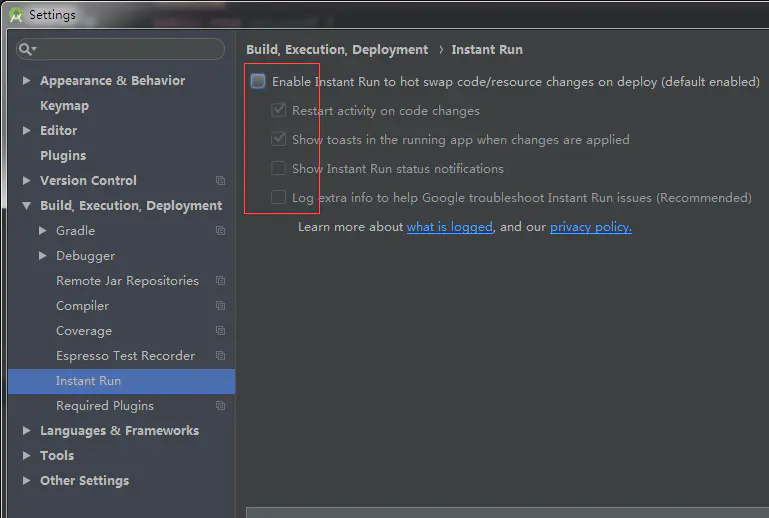Open Remote Jar Repositories settings

128,281
